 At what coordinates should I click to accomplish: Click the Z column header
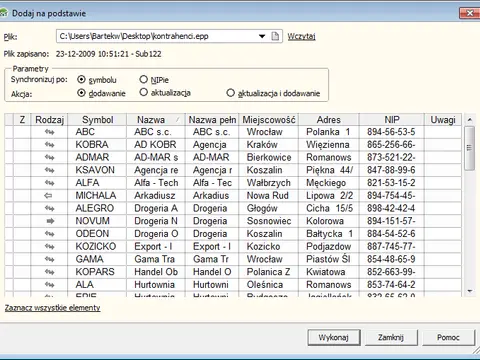(22, 120)
